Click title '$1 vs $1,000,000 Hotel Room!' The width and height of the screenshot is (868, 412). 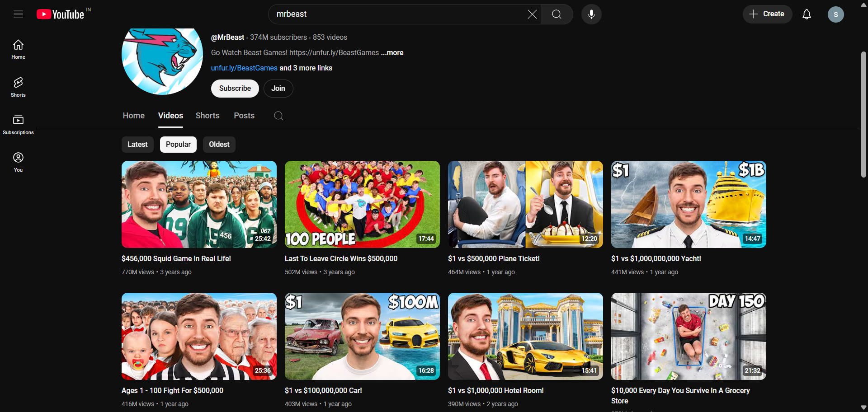pos(496,390)
